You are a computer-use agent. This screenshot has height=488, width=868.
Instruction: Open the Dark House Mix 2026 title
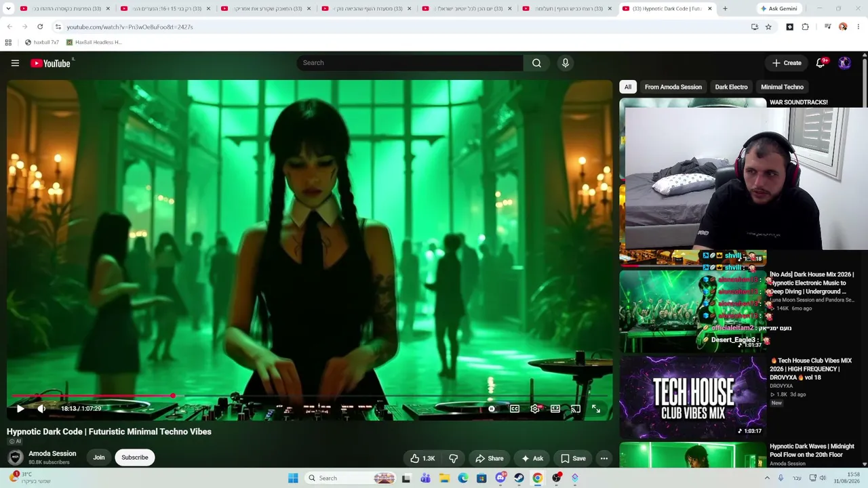[x=812, y=283]
